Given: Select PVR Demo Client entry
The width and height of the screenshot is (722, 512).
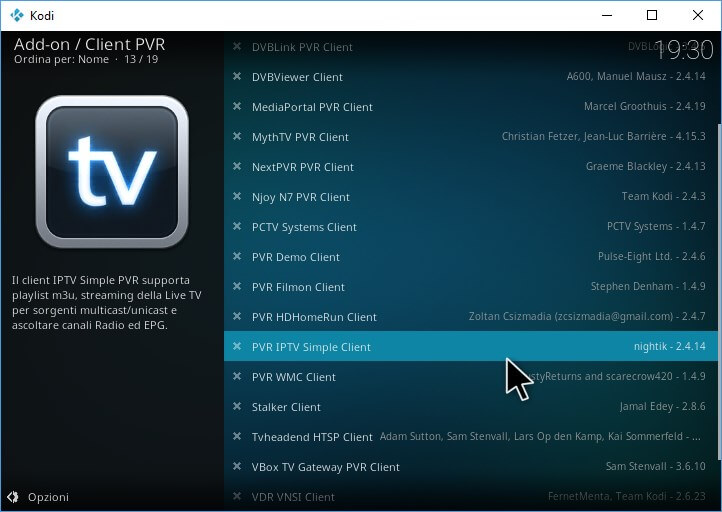Looking at the screenshot, I should (471, 256).
